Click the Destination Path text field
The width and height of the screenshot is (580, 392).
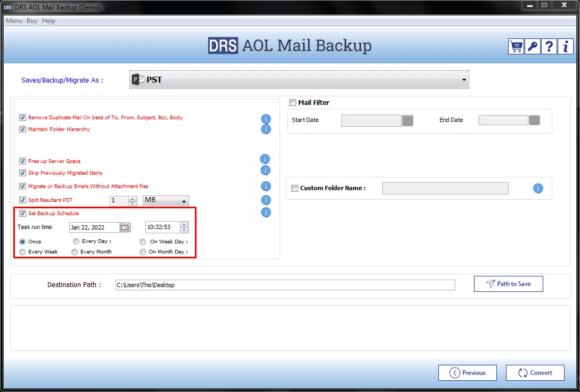(x=285, y=285)
